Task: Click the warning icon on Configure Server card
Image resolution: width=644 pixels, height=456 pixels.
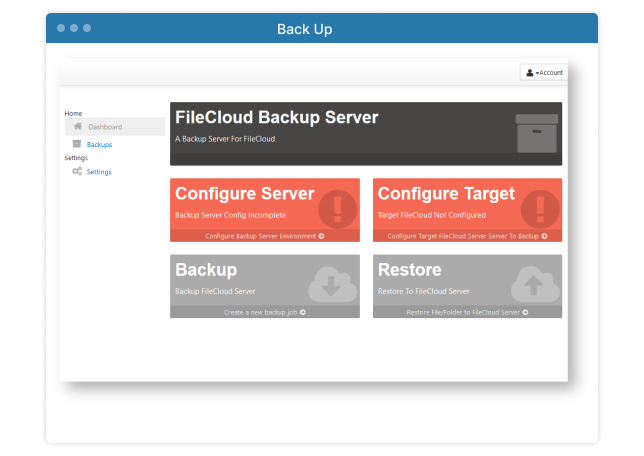Action: [338, 209]
